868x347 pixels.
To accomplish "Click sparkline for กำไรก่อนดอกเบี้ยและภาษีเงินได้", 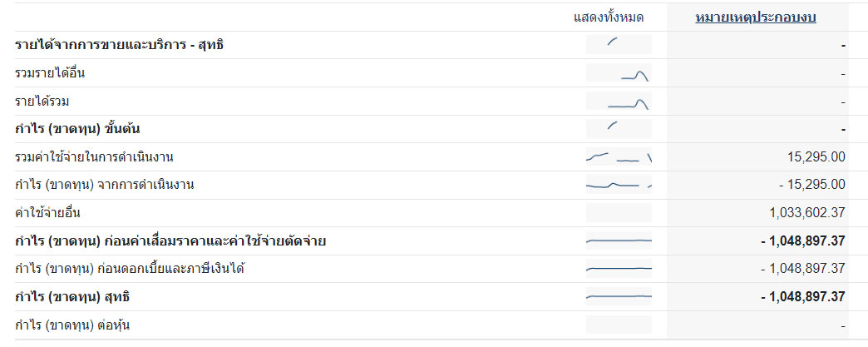I will [x=619, y=269].
